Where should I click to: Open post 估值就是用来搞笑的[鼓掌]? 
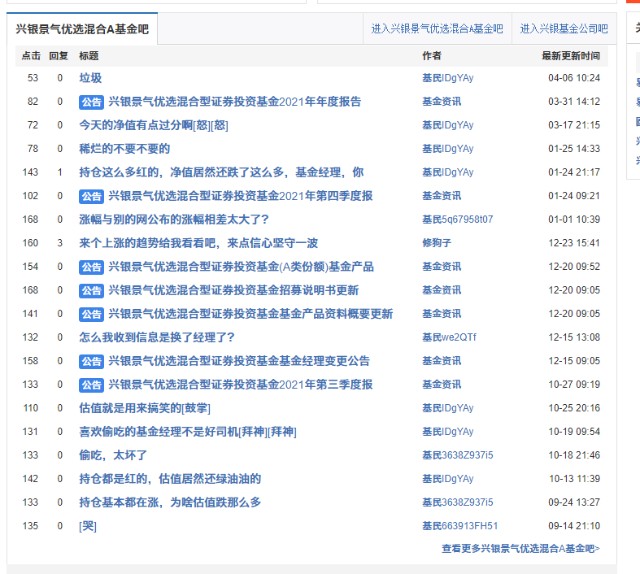(x=145, y=408)
